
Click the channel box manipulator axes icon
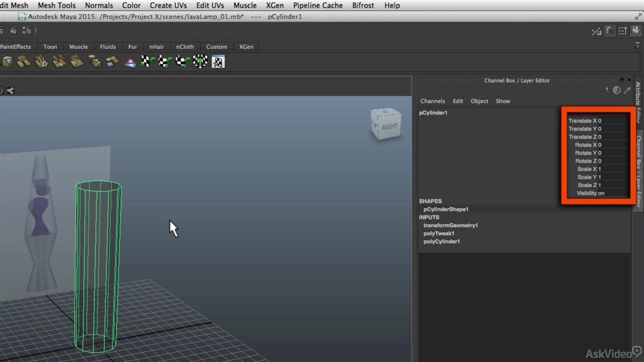coord(606,91)
